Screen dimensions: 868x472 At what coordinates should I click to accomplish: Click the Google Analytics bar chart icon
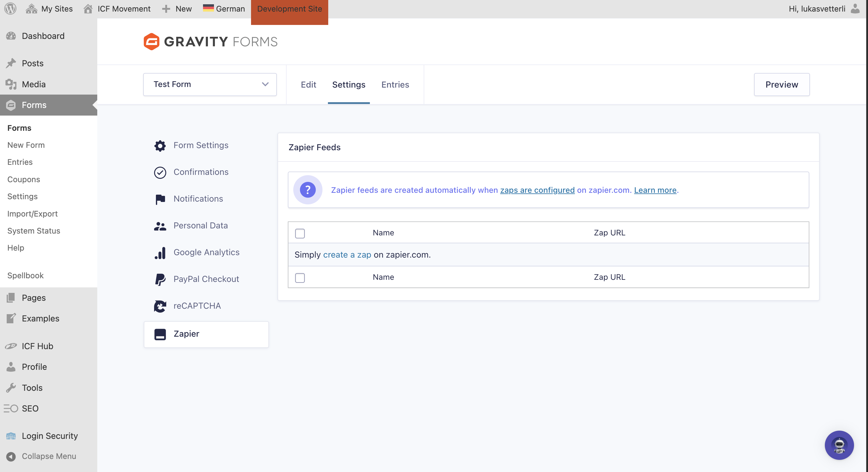point(160,252)
